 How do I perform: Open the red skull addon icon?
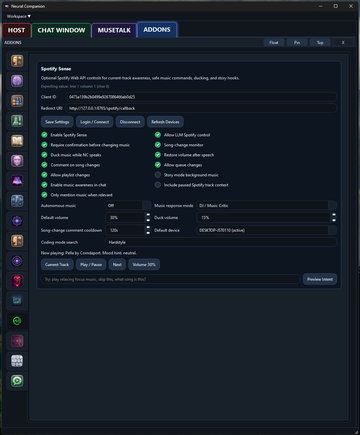click(17, 281)
